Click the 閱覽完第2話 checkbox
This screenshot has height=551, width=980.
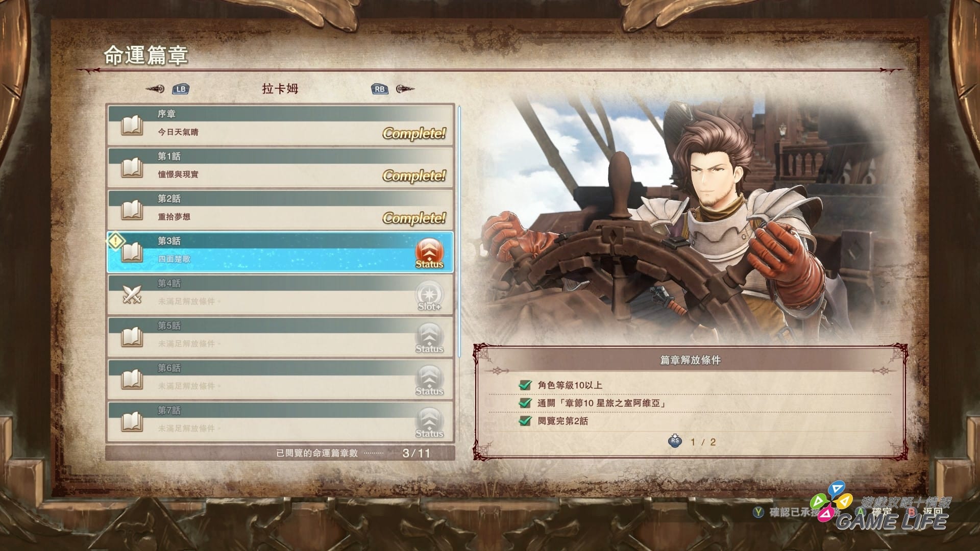click(525, 420)
